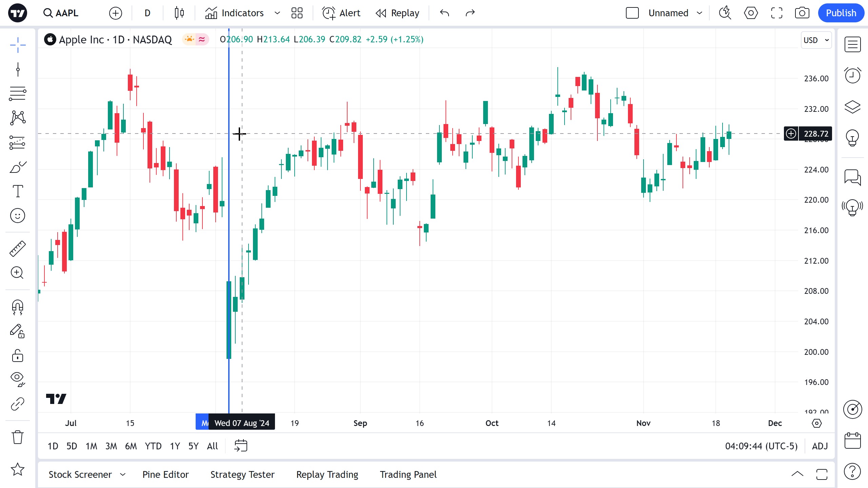Viewport: 868px width, 488px height.
Task: Toggle ADJ adjusted data setting
Action: point(820,446)
